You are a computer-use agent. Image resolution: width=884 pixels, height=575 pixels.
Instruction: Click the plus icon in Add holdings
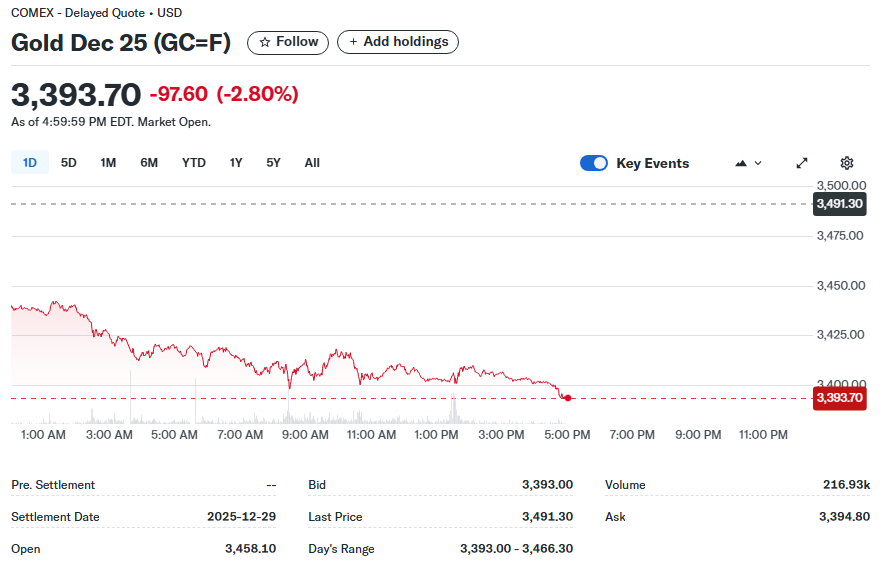click(x=353, y=42)
